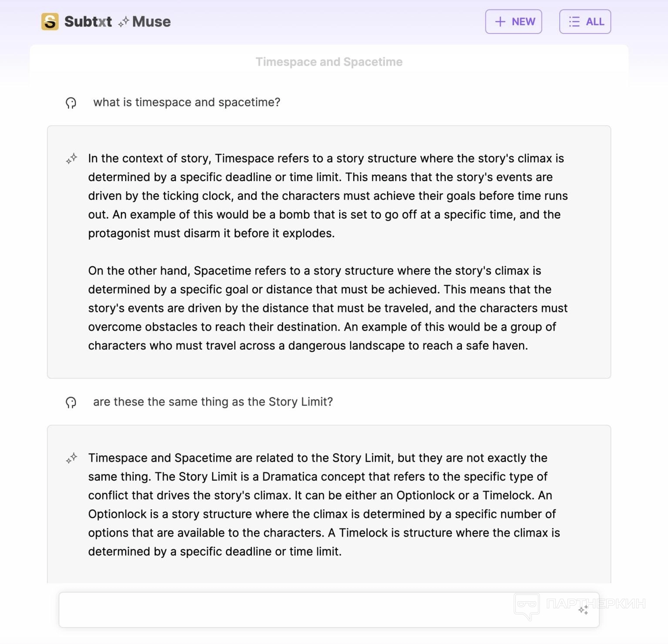Click the list icon in ALL button
This screenshot has height=644, width=668.
tap(574, 22)
